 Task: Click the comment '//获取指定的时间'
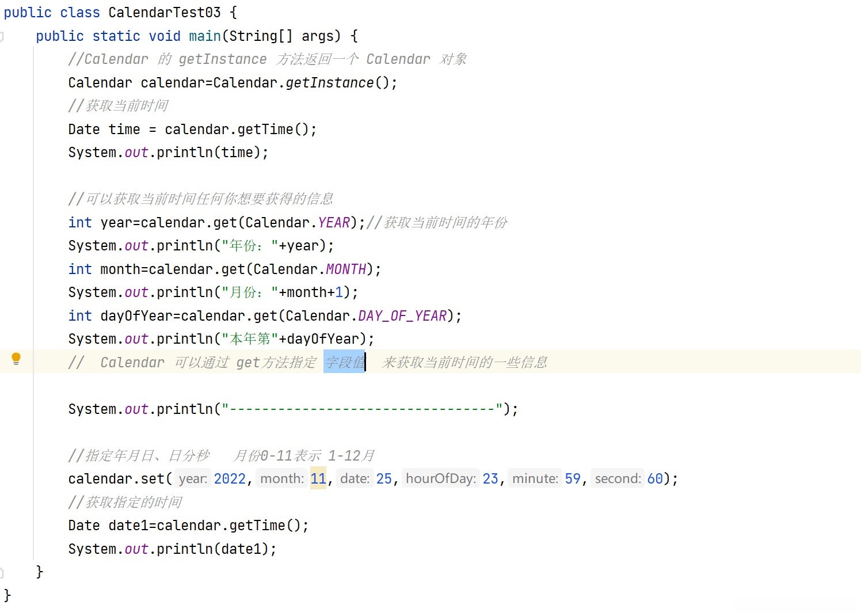pos(125,503)
